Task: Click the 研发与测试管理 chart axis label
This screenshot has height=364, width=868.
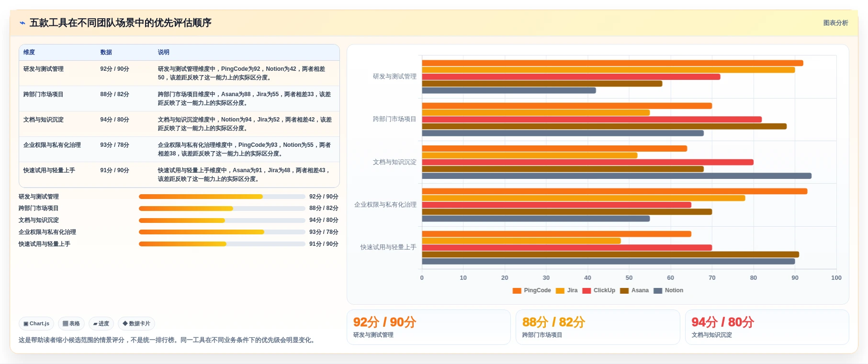Action: click(x=395, y=77)
